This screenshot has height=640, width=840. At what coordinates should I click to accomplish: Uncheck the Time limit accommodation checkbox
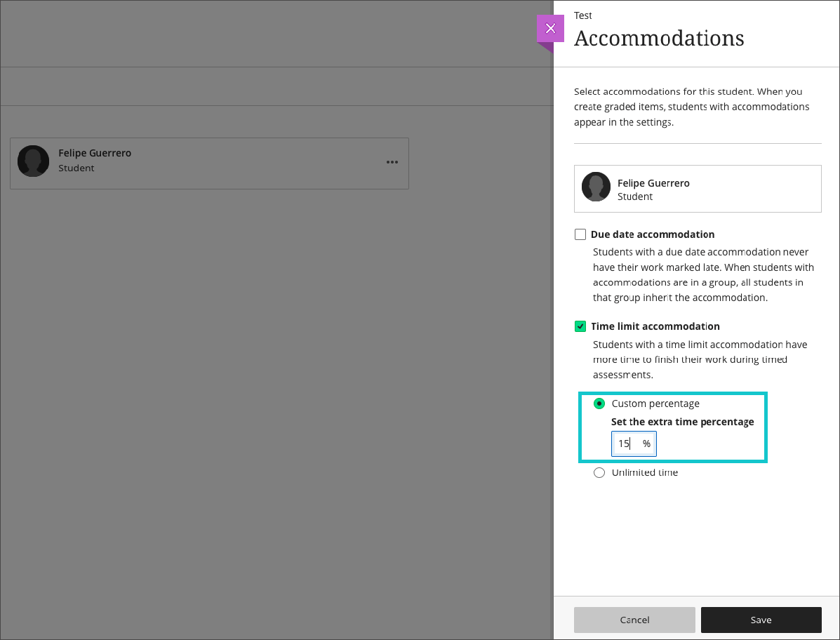click(x=580, y=326)
